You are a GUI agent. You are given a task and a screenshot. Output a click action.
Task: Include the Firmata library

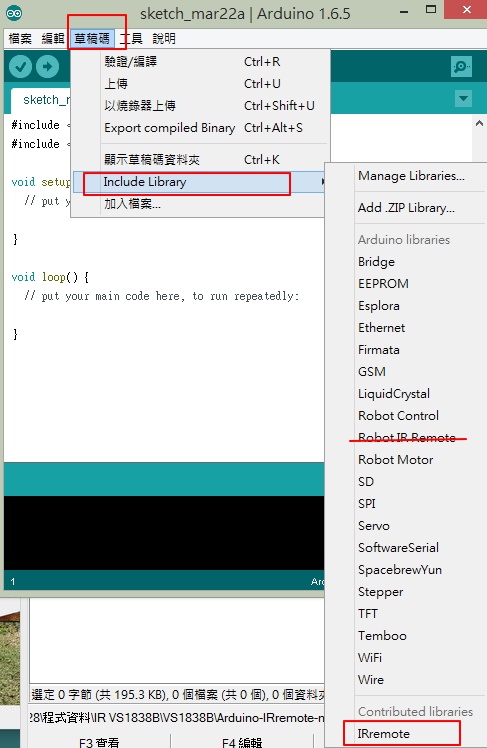(x=379, y=349)
